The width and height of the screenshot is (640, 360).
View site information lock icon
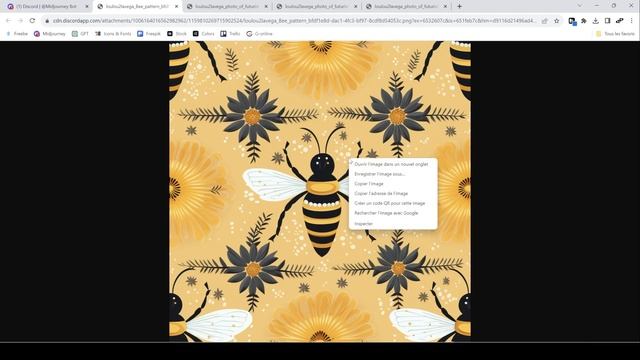[47, 21]
